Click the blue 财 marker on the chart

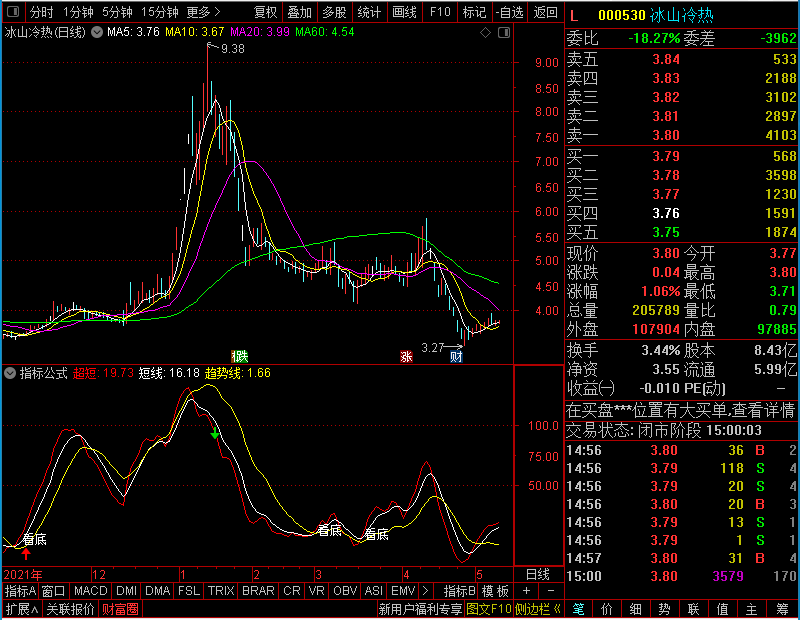point(456,356)
